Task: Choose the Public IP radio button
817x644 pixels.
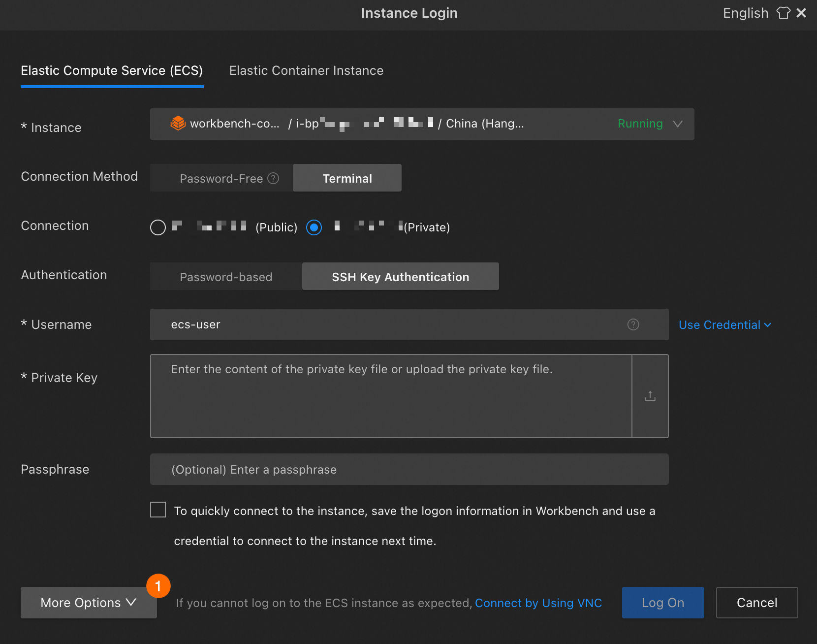Action: (158, 227)
